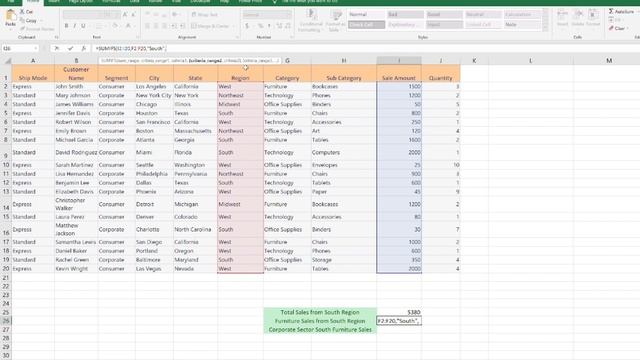Click the Copy button
640x360 pixels.
tap(28, 20)
